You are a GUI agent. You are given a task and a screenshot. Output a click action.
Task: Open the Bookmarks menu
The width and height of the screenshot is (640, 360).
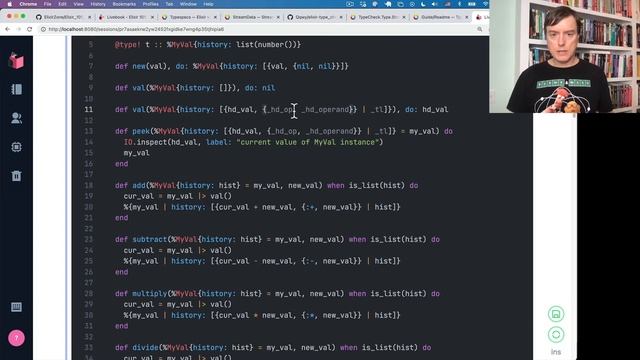(x=124, y=4)
